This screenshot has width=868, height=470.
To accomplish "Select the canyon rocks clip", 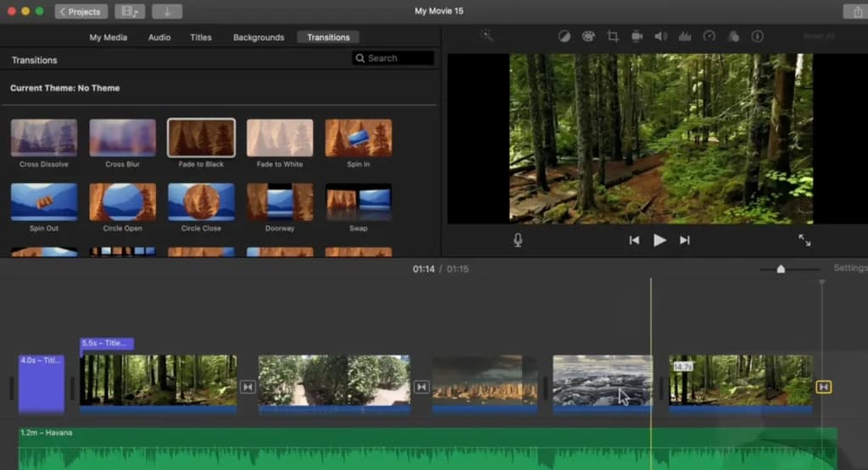I will click(x=485, y=384).
